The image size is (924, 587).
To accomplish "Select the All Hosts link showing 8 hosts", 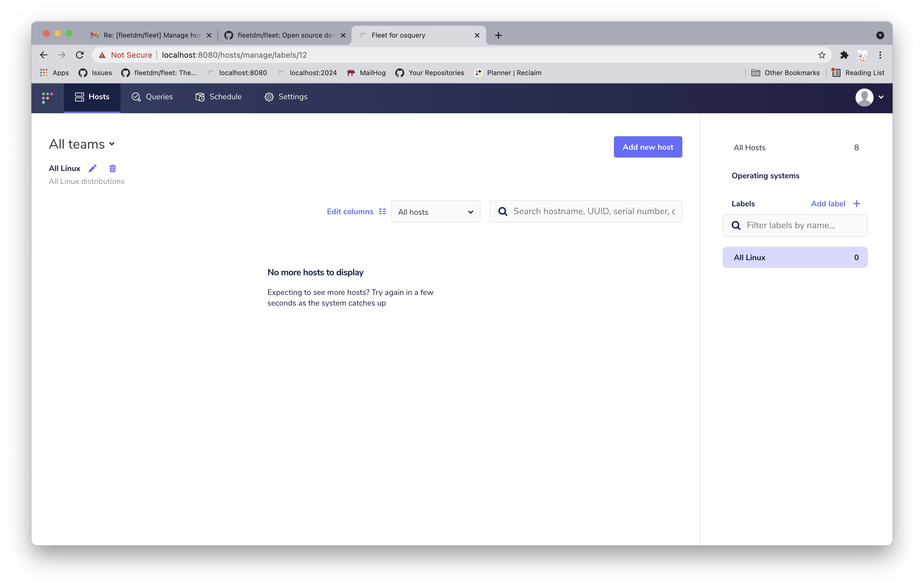I will click(749, 147).
